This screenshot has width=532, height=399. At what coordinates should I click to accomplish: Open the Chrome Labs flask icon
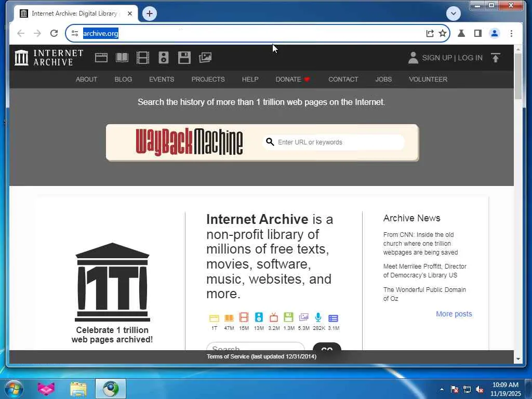tap(461, 33)
